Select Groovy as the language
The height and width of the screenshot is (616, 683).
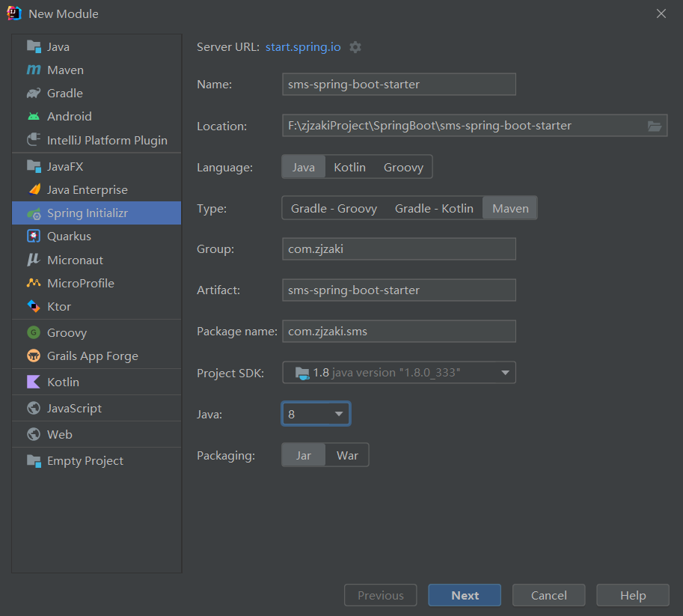[403, 167]
